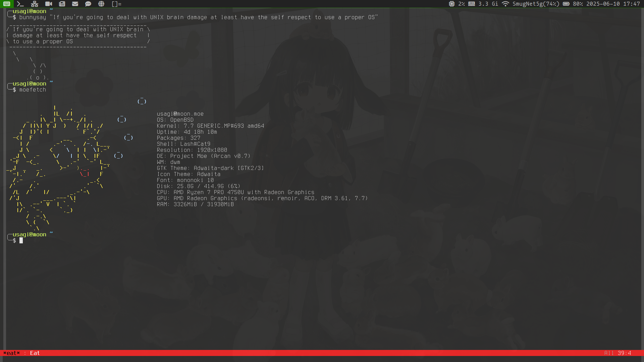Image resolution: width=644 pixels, height=362 pixels.
Task: Open the network diagram workspace tag
Action: (35, 4)
